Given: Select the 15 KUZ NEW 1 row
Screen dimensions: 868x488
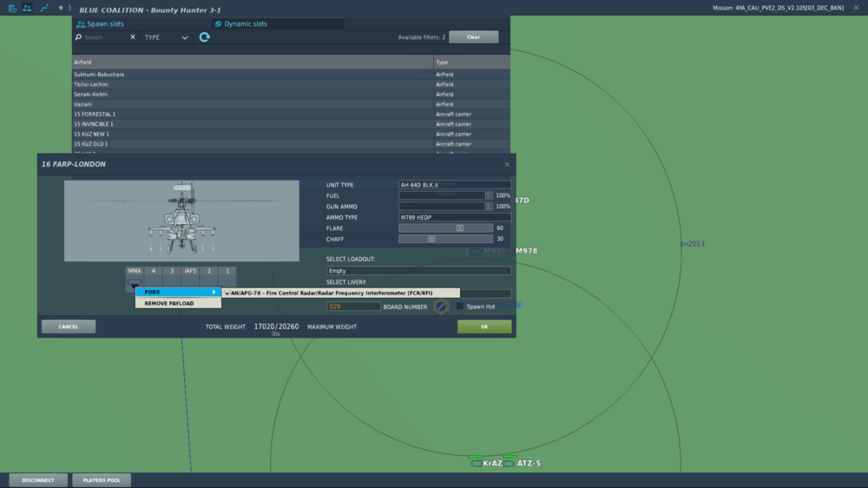Looking at the screenshot, I should pos(291,134).
